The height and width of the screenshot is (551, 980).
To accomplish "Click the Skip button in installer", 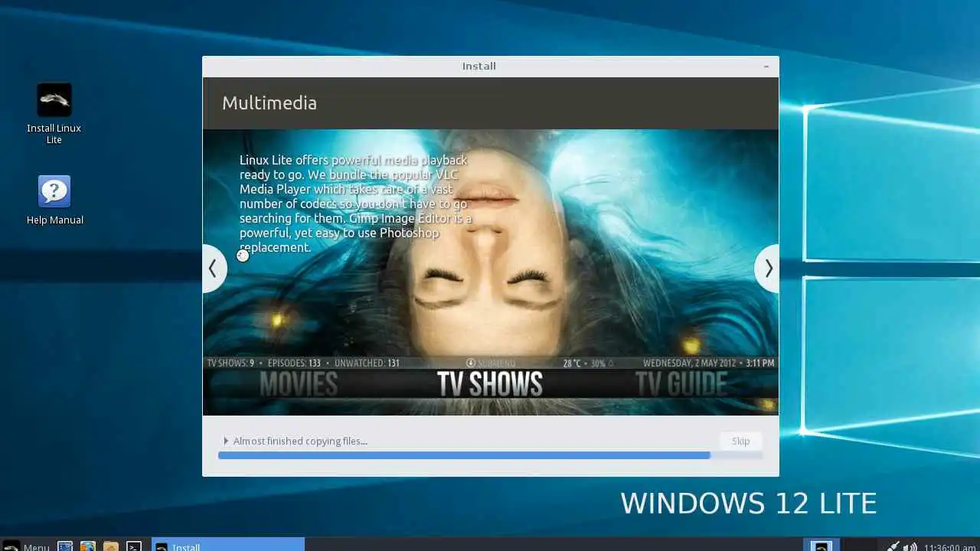I will [x=740, y=441].
